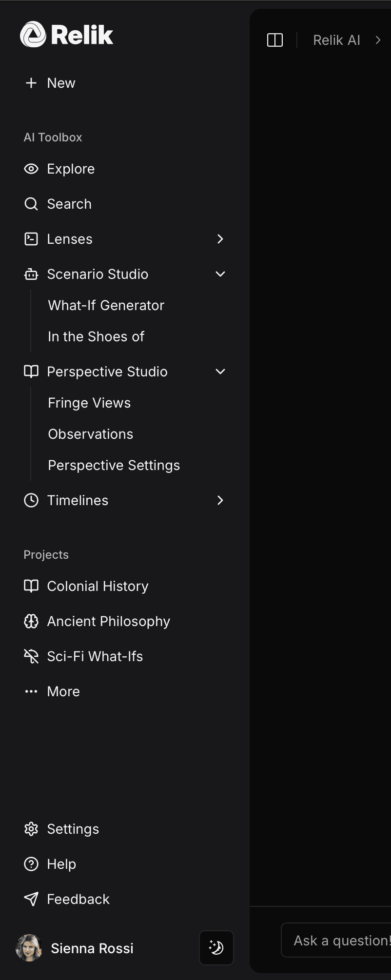Click the Scenario Studio robot icon
Screen dimensions: 391x980
click(x=31, y=274)
